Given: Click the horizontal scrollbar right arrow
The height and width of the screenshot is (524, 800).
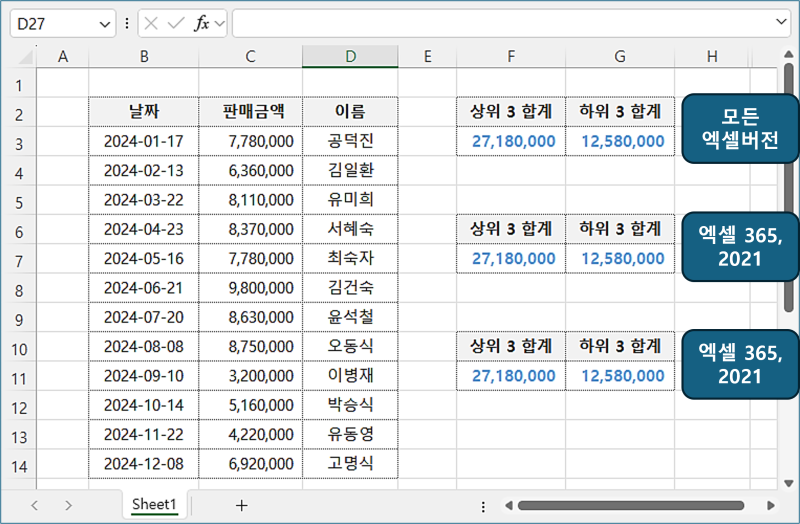Looking at the screenshot, I should pyautogui.click(x=770, y=505).
